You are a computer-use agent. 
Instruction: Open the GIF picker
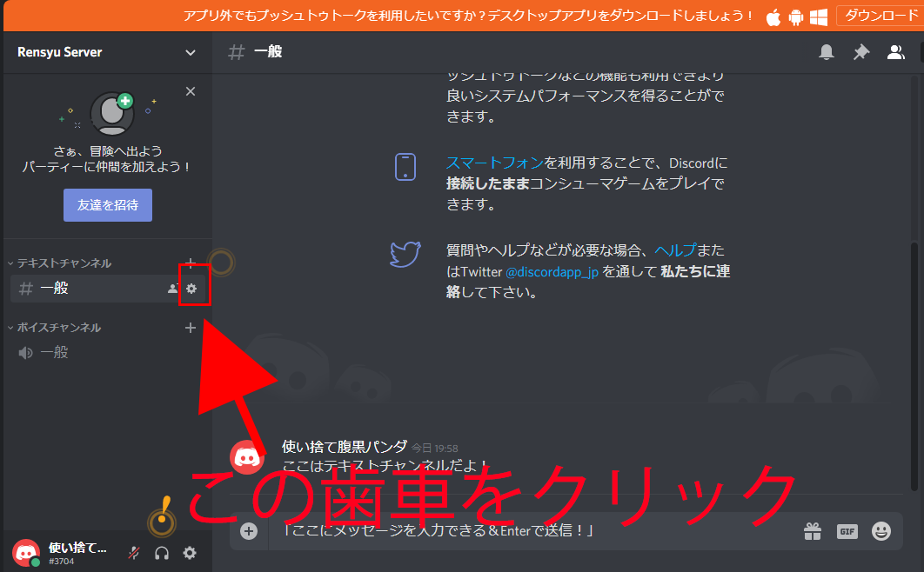tap(847, 531)
